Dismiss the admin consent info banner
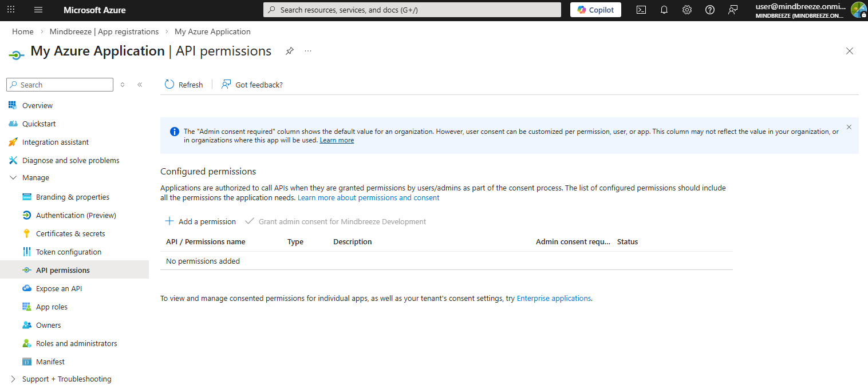868x389 pixels. click(849, 127)
